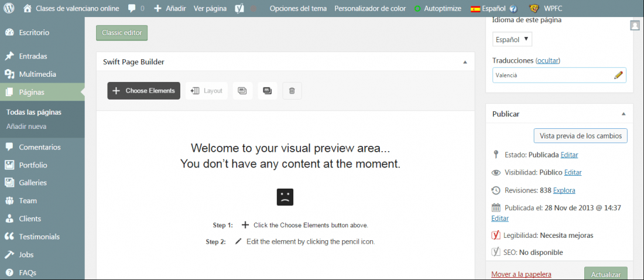
Task: Edit Valencià translation with pencil icon
Action: 618,75
